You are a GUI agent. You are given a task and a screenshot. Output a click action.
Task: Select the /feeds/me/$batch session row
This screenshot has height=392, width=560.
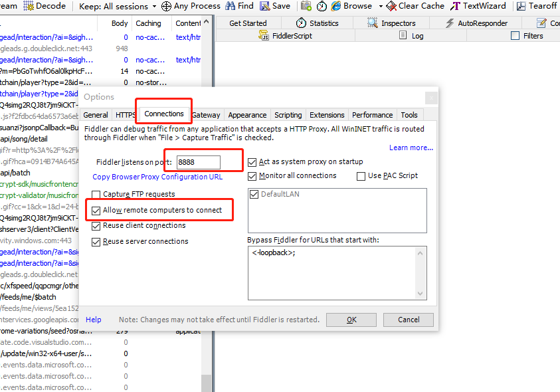click(x=39, y=297)
